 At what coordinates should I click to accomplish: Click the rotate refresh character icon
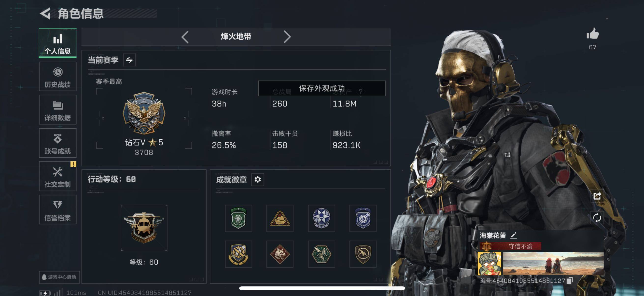(597, 217)
